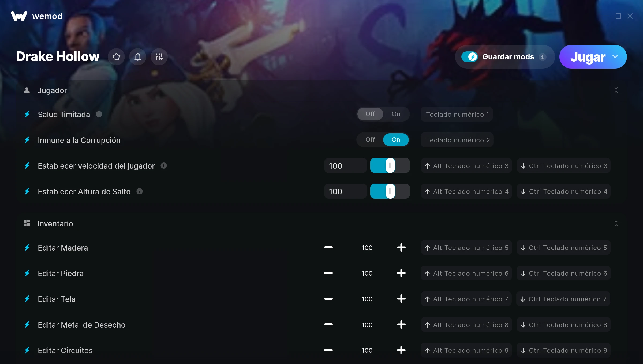This screenshot has height=364, width=643.
Task: Collapse the Jugador section
Action: tap(616, 90)
